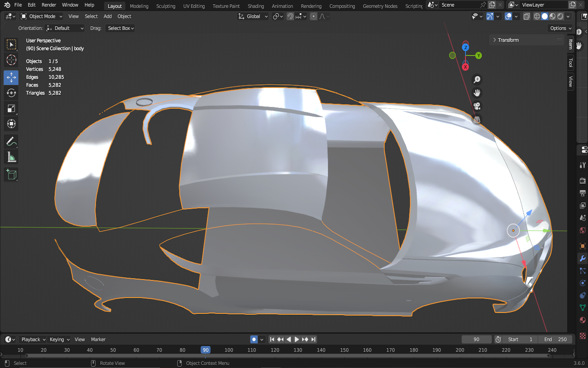
Task: Switch to the Shading workspace tab
Action: click(x=256, y=6)
